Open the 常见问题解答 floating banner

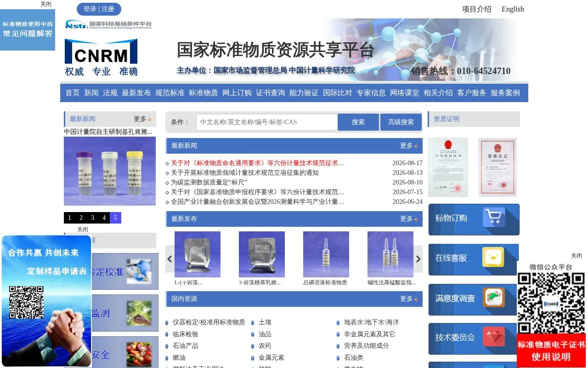[28, 29]
